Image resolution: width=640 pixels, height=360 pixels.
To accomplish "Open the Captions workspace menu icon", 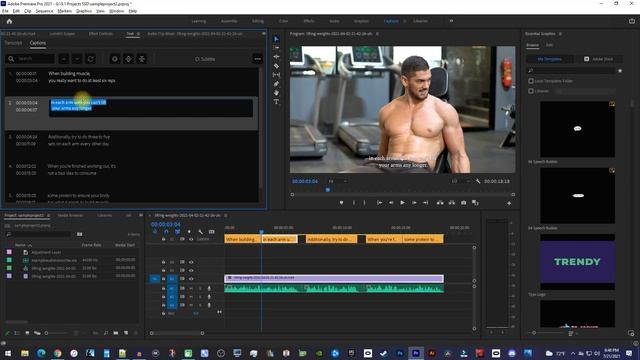I will (404, 21).
